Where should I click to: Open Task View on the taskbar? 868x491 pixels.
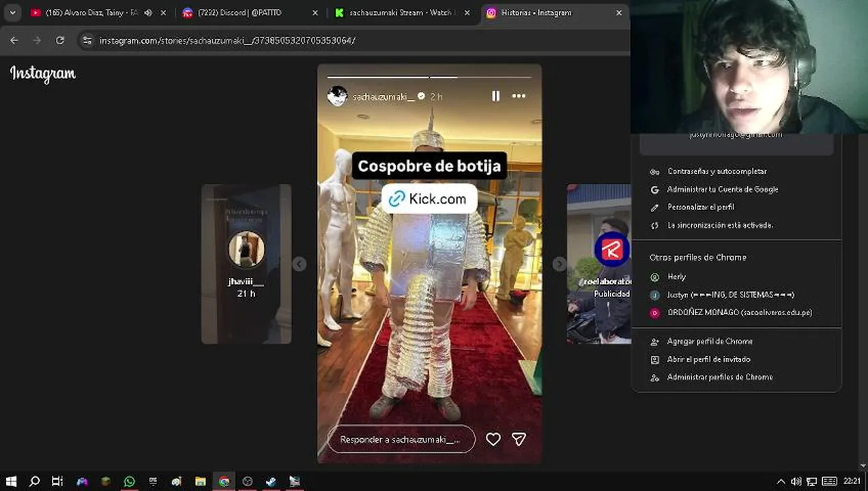[58, 481]
